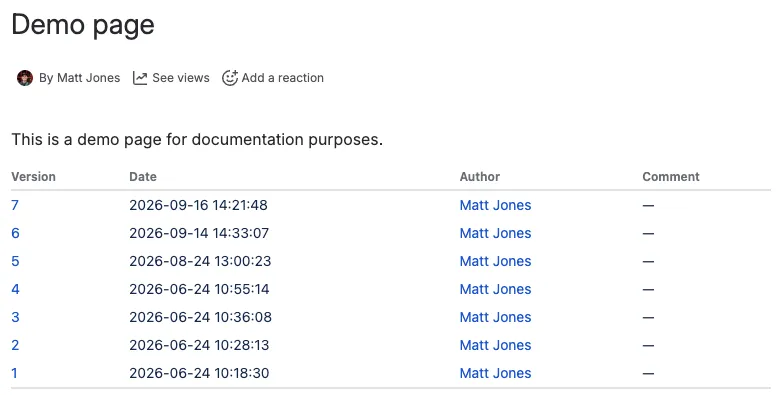Click the demo page description paragraph
778x395 pixels.
coord(197,139)
